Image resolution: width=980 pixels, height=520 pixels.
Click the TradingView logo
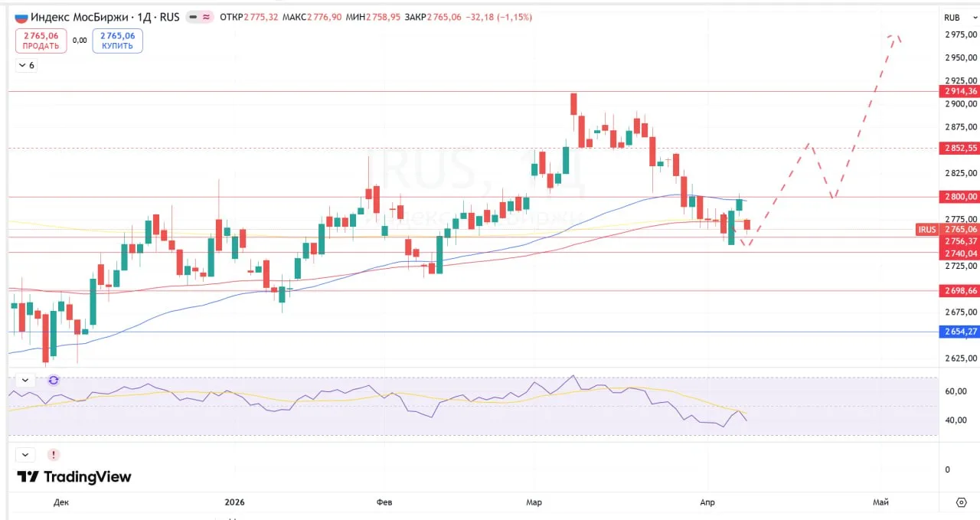tap(74, 476)
